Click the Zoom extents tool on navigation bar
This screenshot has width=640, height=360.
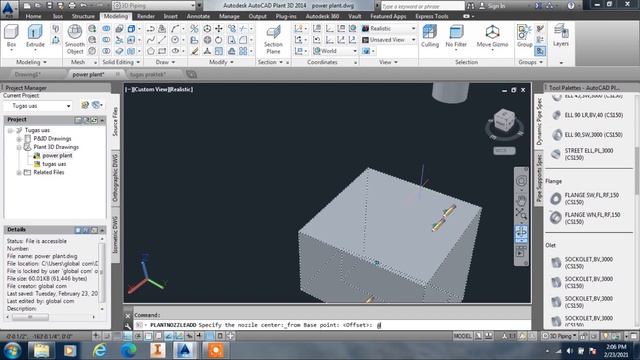(521, 213)
